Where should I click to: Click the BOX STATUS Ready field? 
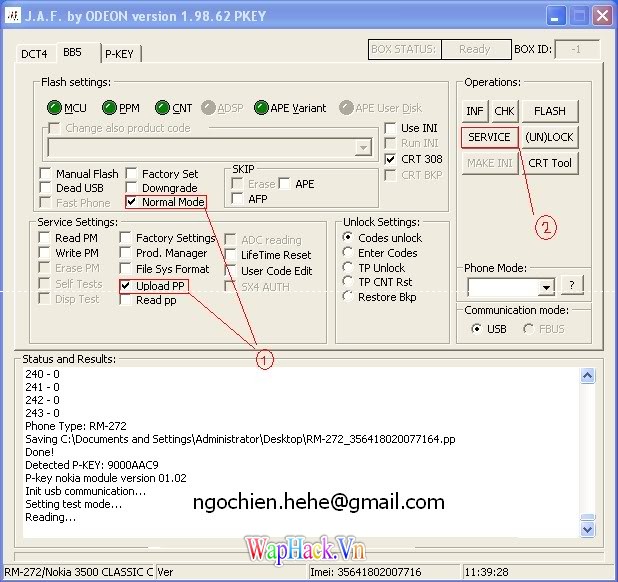(476, 49)
